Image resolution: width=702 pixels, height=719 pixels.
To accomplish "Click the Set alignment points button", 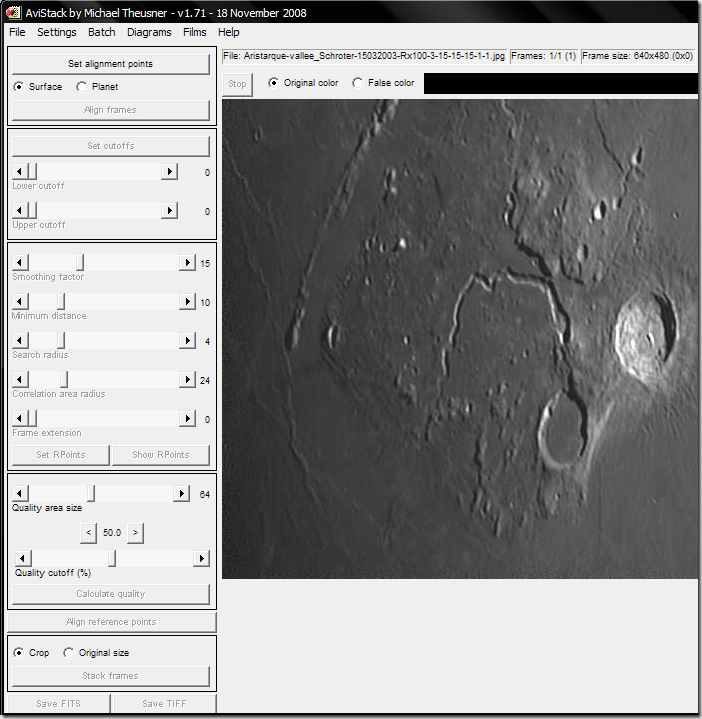I will [111, 64].
